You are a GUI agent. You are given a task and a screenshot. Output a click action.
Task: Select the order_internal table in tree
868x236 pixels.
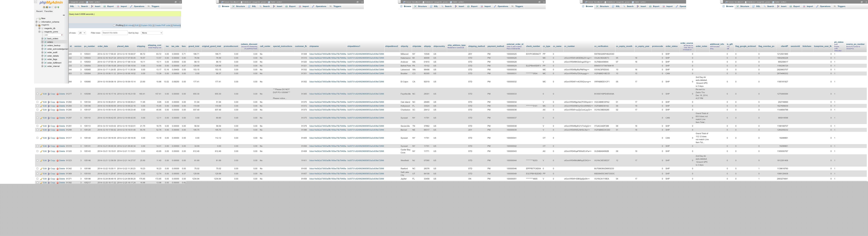coord(53,66)
